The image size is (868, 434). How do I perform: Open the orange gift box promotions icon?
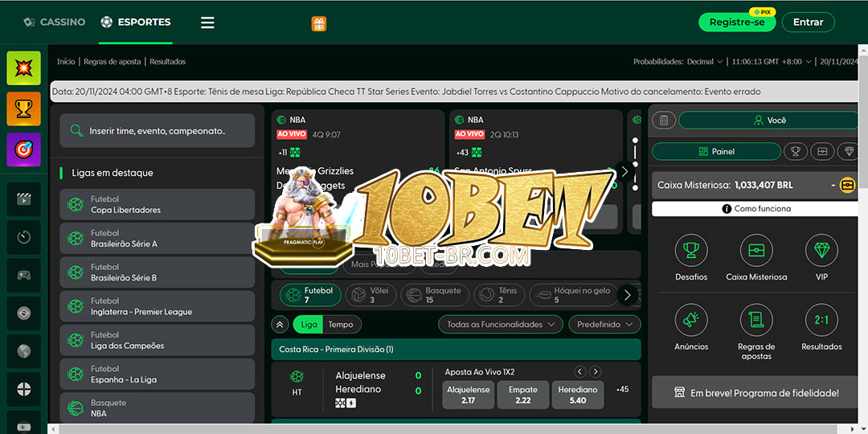click(319, 23)
